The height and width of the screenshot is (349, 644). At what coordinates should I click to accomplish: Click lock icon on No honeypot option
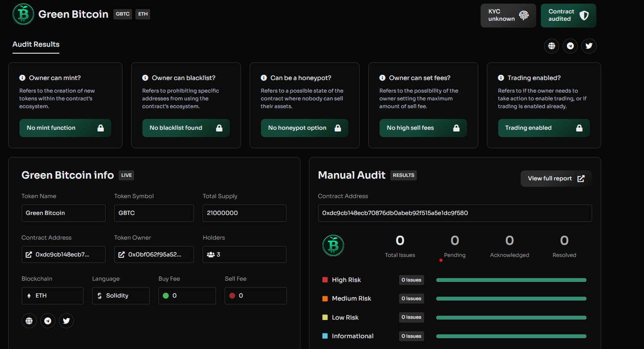[338, 128]
